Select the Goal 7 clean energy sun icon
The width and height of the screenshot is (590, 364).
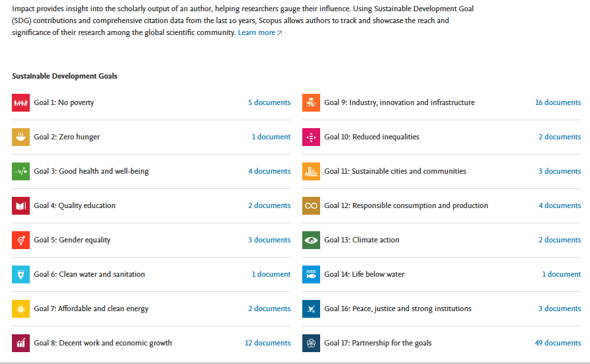(21, 309)
